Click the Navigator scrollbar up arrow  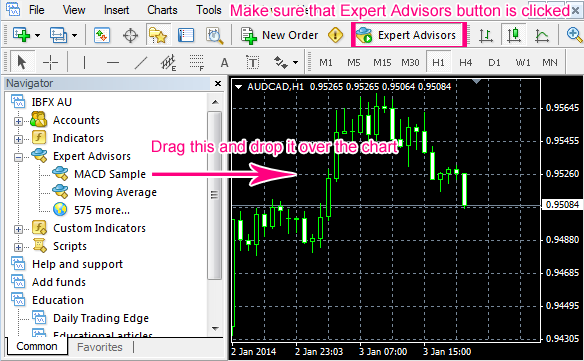point(215,102)
